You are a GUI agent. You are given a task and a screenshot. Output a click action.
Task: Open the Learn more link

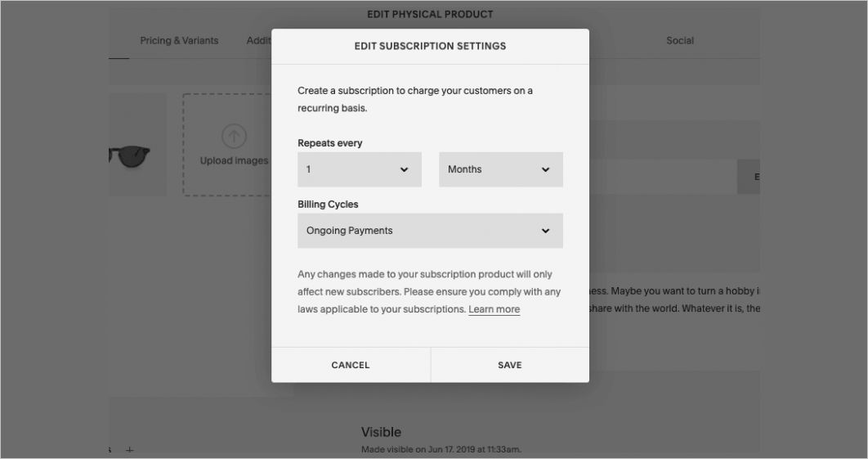point(494,309)
